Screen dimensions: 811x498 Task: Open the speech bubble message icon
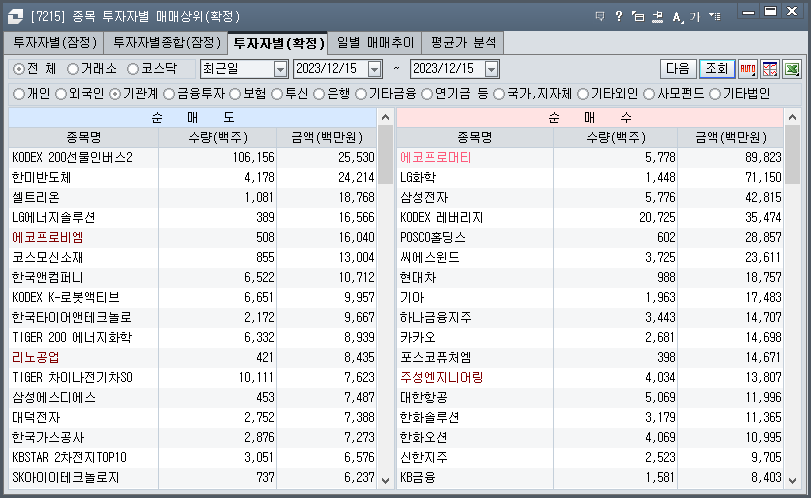(600, 17)
